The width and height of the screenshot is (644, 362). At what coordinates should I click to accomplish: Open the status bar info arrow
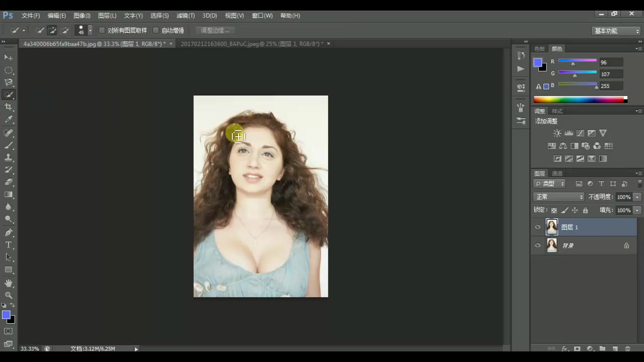(x=136, y=348)
